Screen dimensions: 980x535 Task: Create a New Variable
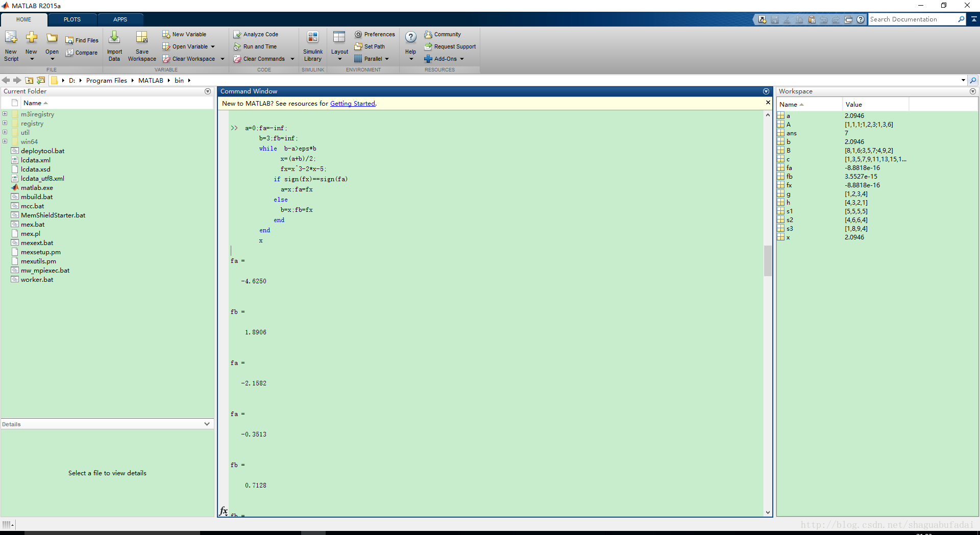184,34
